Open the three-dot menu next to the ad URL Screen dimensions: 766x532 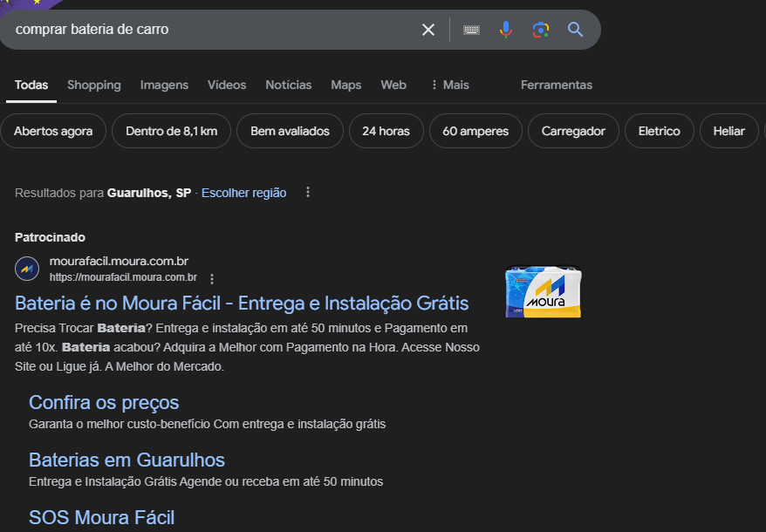(212, 277)
